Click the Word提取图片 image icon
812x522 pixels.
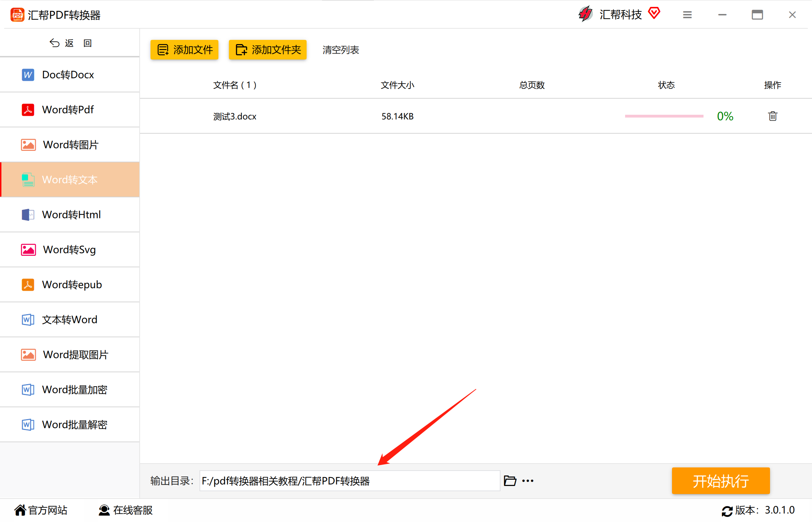28,355
